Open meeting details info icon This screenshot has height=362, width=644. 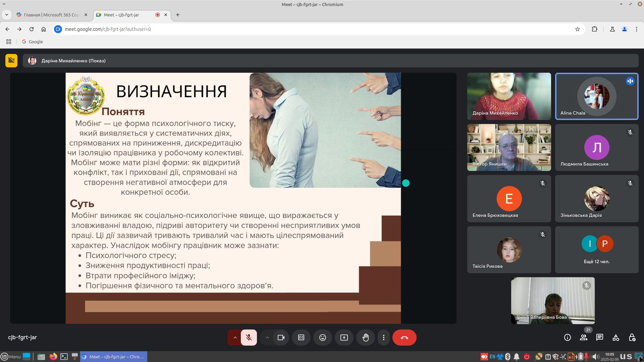[568, 338]
